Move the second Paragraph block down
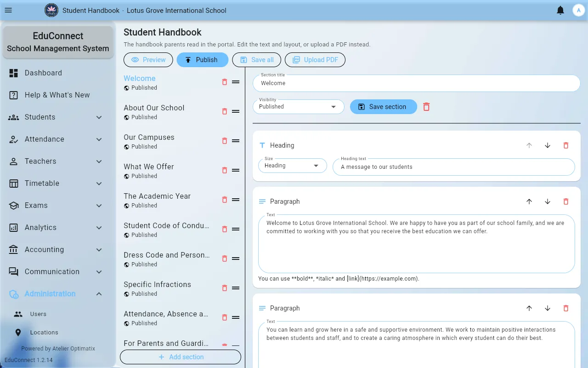This screenshot has width=588, height=368. 548,308
